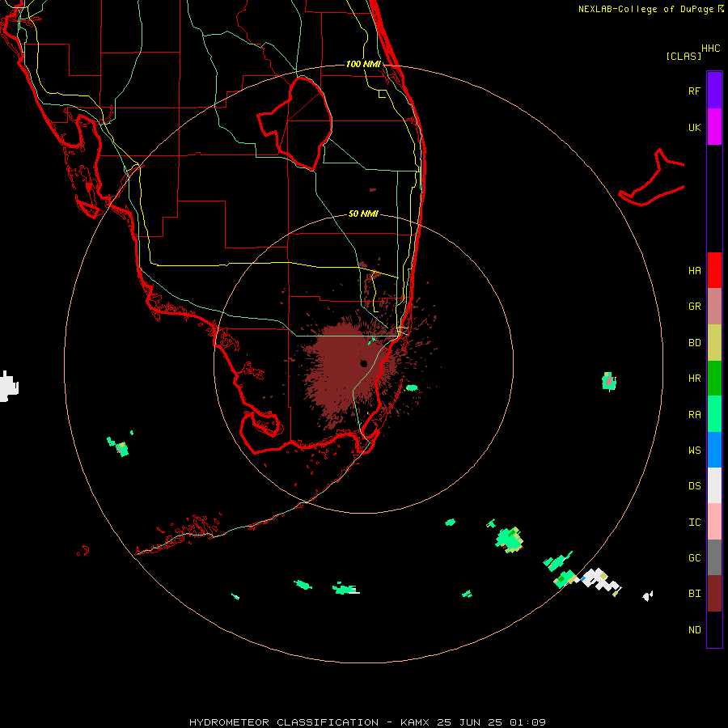Image resolution: width=728 pixels, height=728 pixels.
Task: Click the '[CLAS]' units label
Action: (x=684, y=56)
